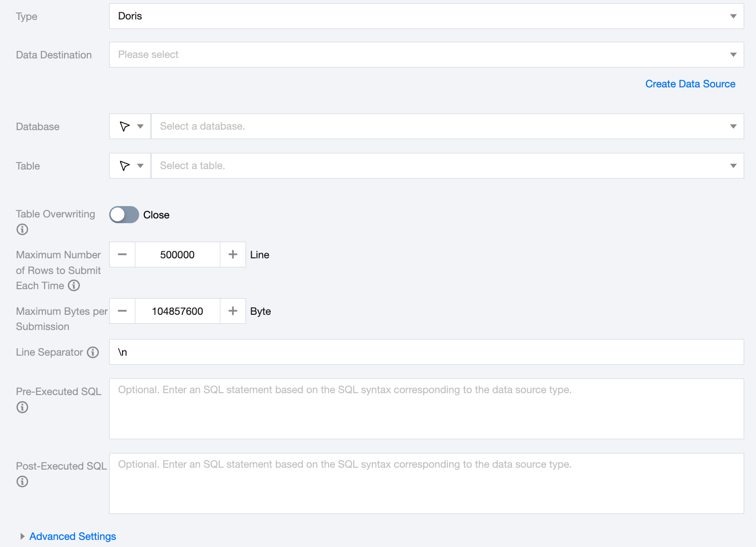Click the Pre-Executed SQL info icon

pyautogui.click(x=22, y=407)
